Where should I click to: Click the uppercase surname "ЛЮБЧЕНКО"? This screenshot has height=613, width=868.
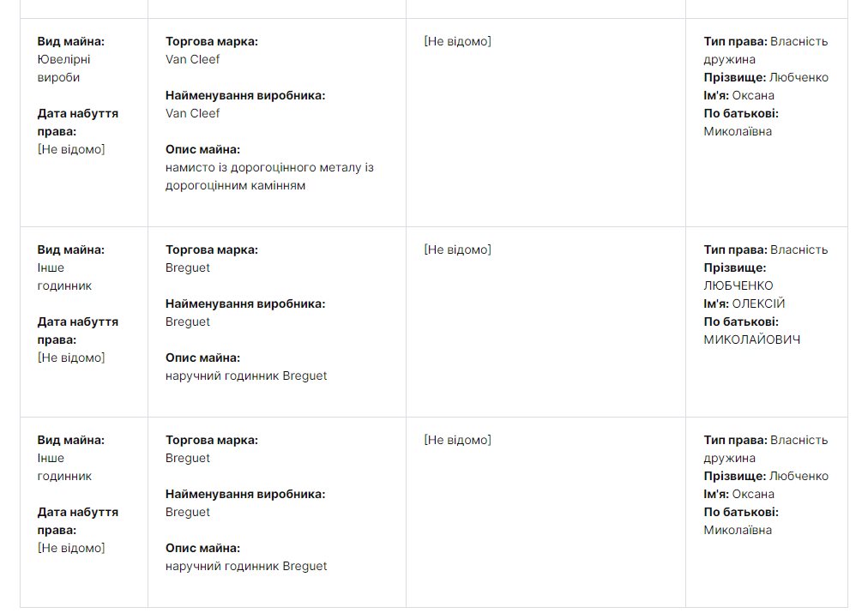tap(738, 285)
